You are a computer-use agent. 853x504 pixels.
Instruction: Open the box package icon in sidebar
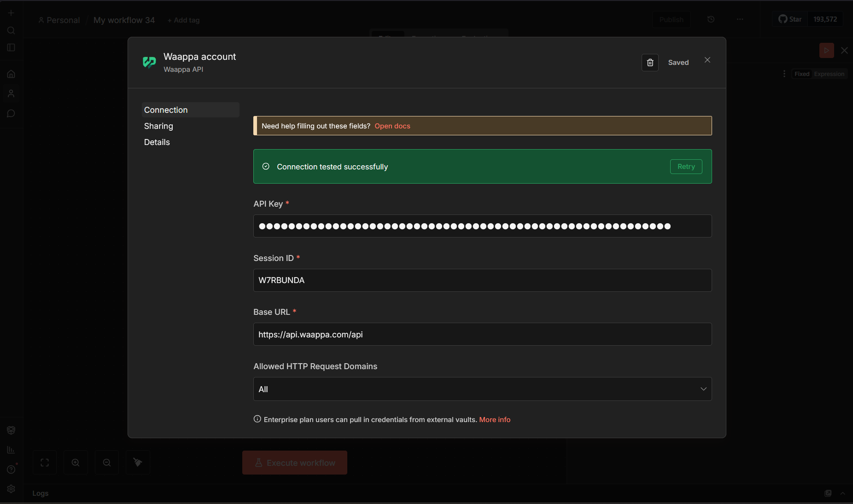point(11,430)
